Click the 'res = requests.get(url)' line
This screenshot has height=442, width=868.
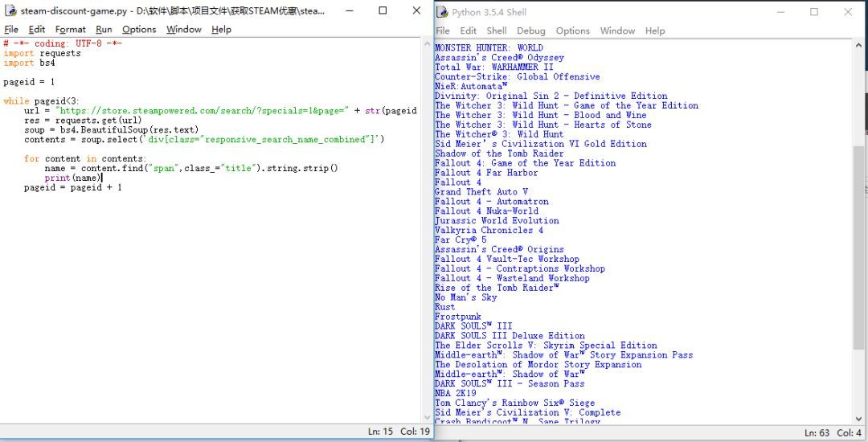(x=83, y=120)
